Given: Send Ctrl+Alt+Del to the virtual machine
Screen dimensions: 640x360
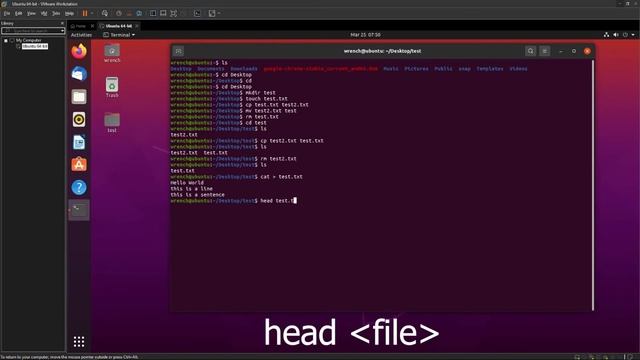Looking at the screenshot, I should click(x=105, y=13).
